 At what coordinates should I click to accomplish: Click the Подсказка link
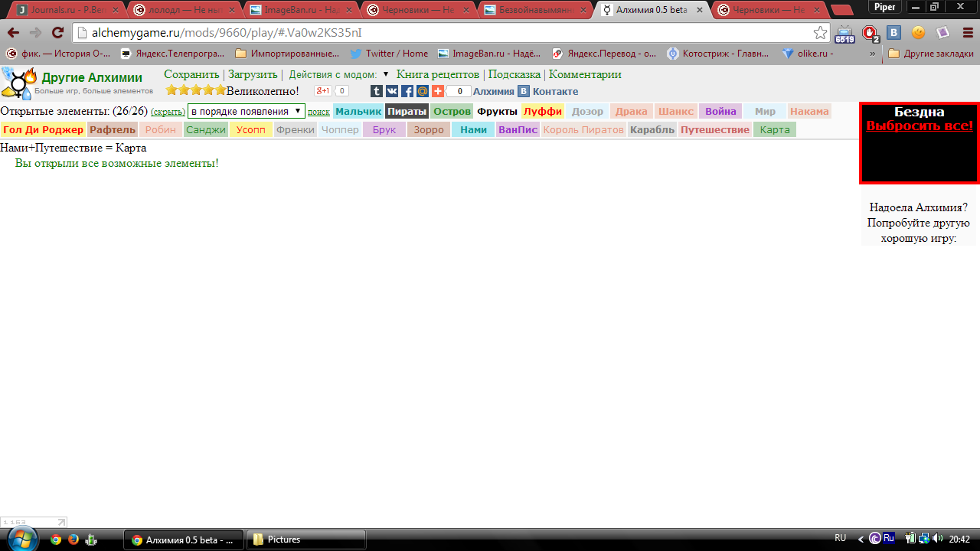514,74
